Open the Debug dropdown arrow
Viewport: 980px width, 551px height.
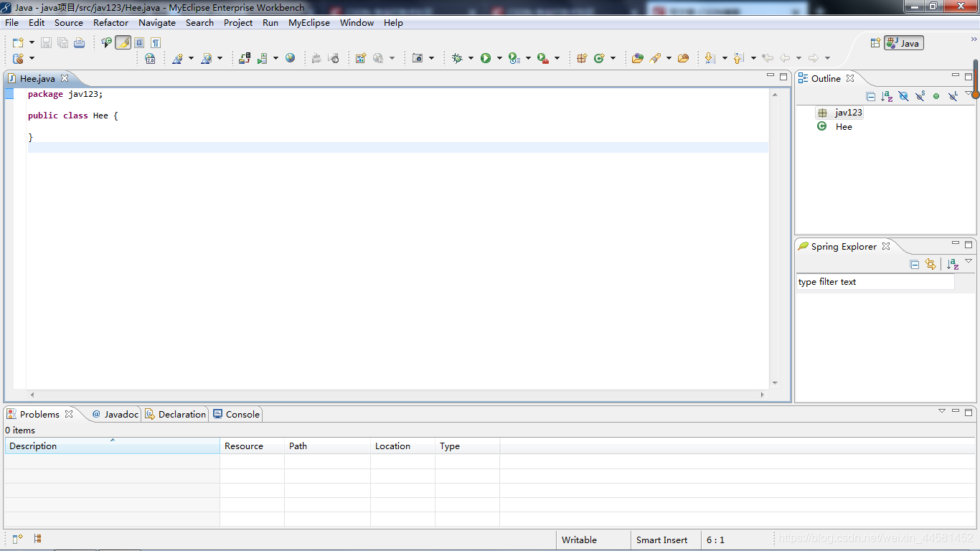[471, 58]
